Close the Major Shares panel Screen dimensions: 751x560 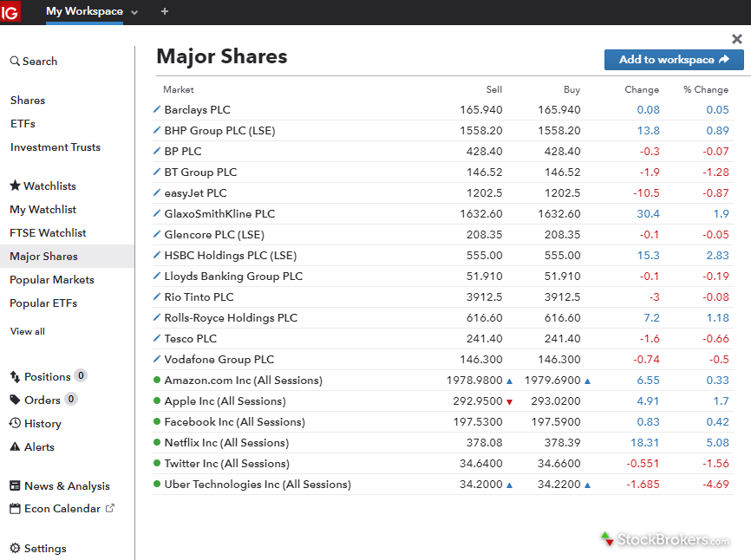(x=737, y=39)
